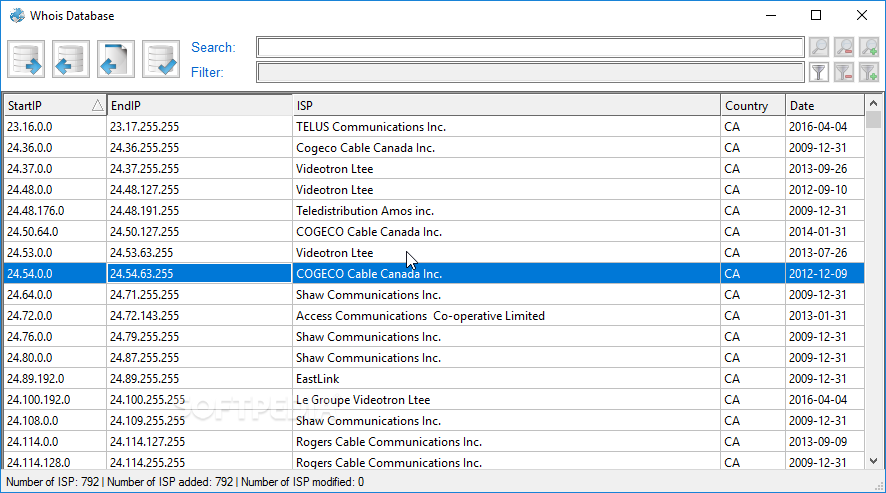Close the Whois Database window

(862, 15)
